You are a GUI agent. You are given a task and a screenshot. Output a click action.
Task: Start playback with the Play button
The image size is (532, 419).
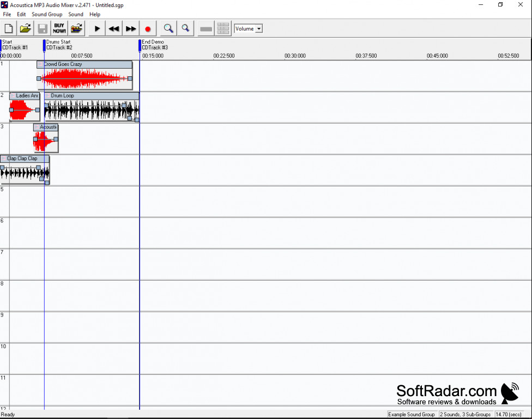coord(97,29)
